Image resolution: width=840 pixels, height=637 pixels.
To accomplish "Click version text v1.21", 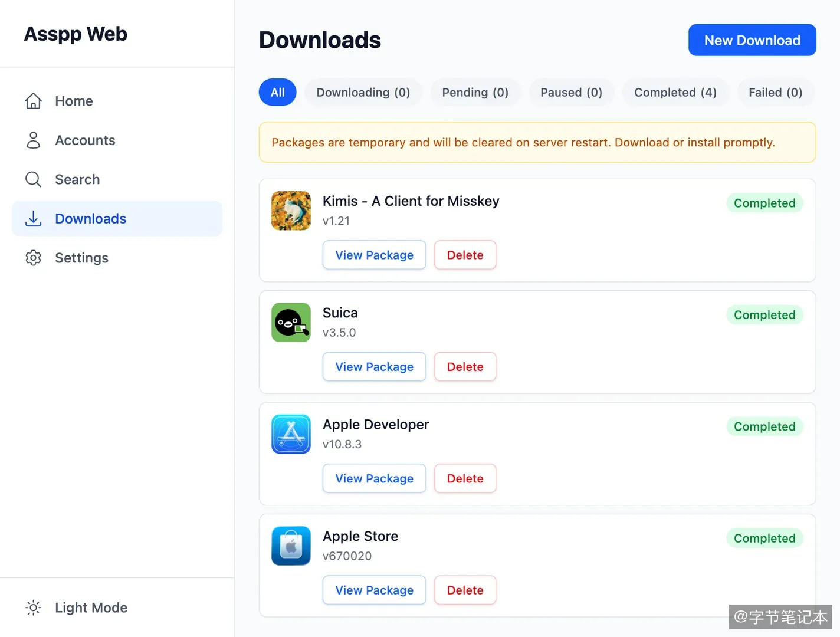I will click(336, 221).
